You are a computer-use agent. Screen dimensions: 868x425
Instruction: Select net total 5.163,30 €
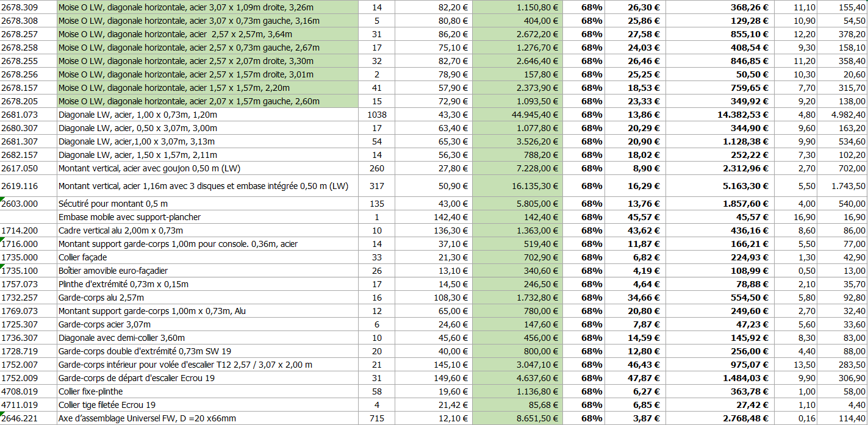720,186
